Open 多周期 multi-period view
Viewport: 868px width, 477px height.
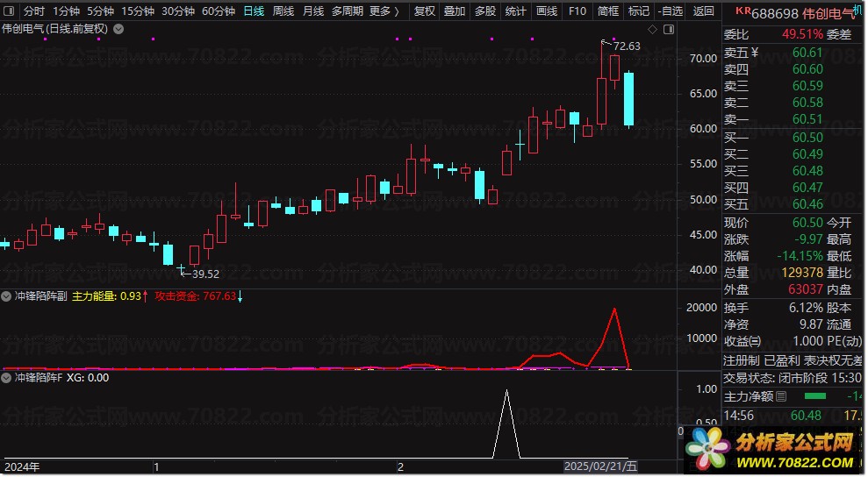pyautogui.click(x=348, y=11)
